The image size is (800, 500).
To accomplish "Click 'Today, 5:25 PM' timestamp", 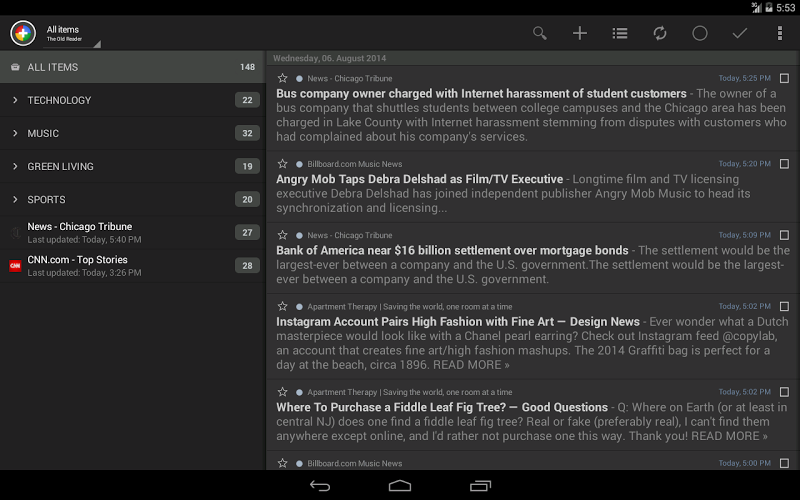I will 744,78.
